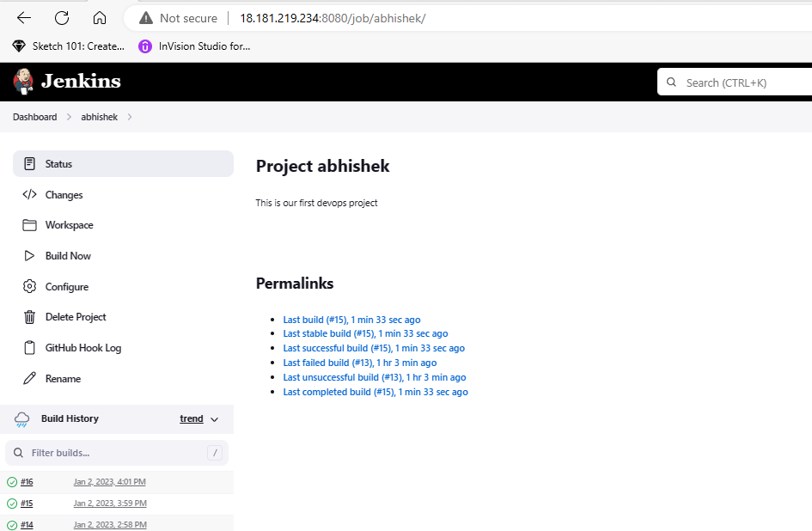The width and height of the screenshot is (812, 531).
Task: Open Last stable build (#15) permalink
Action: (365, 333)
